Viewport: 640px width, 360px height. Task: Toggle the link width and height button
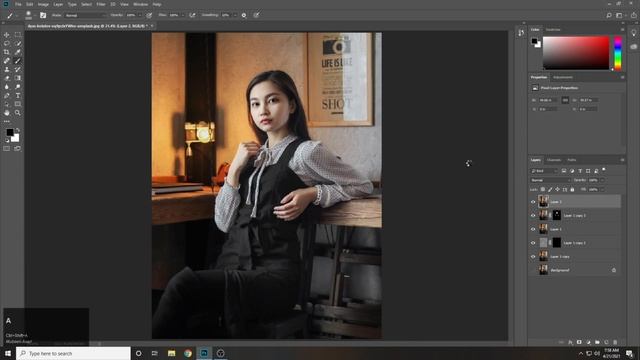pyautogui.click(x=565, y=100)
